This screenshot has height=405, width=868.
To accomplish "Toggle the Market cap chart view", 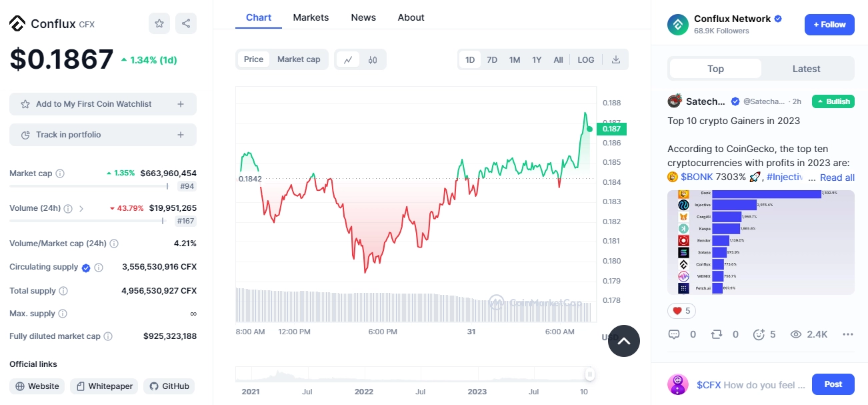I will [299, 59].
